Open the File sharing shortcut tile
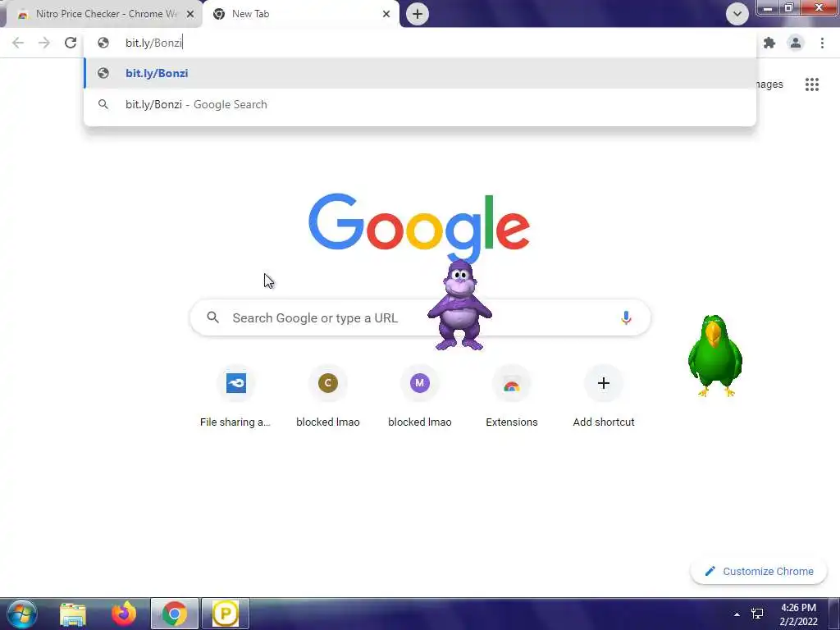This screenshot has height=630, width=840. pyautogui.click(x=235, y=396)
